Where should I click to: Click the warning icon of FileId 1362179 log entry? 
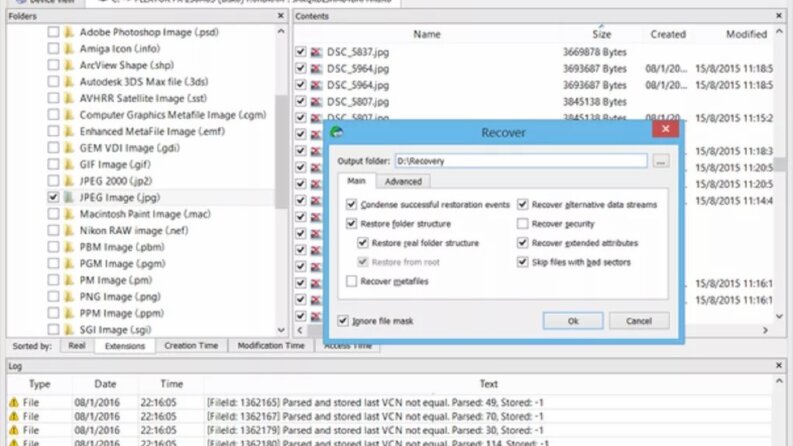tap(14, 430)
